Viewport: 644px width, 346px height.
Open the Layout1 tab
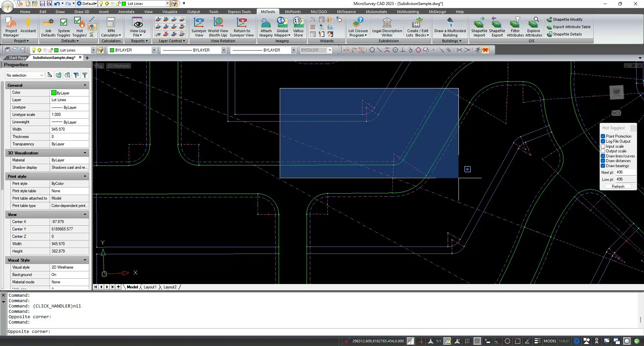150,287
